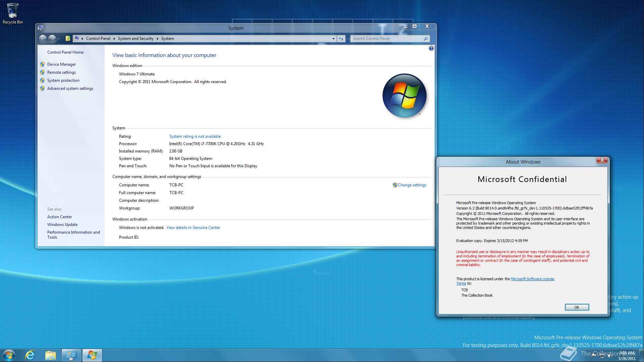Viewport: 644px width, 362px height.
Task: Open Performance Information and Tools link
Action: 73,235
